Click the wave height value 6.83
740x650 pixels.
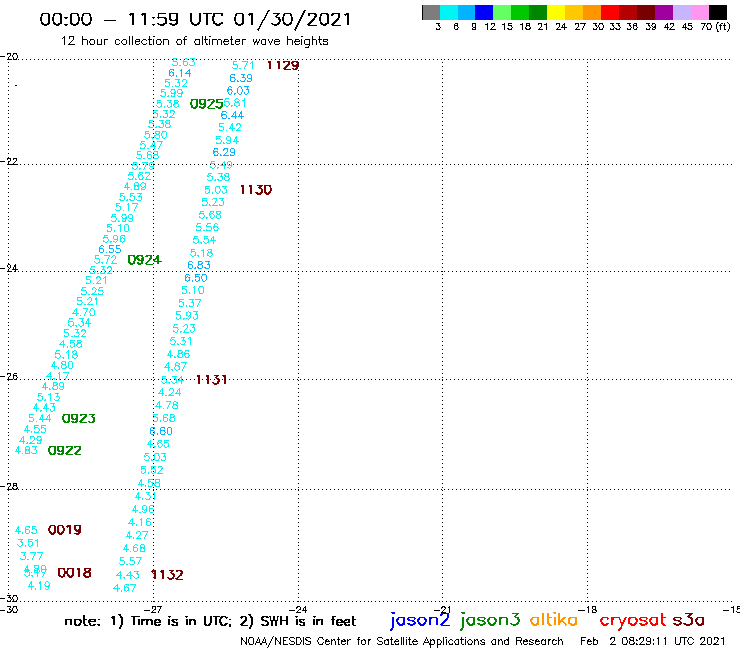tap(199, 265)
